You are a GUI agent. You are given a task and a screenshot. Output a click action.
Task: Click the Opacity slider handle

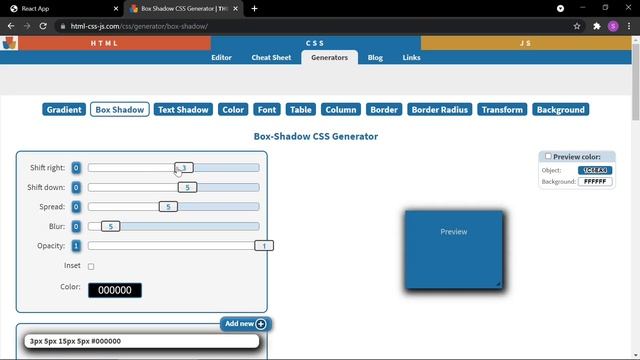pos(264,246)
